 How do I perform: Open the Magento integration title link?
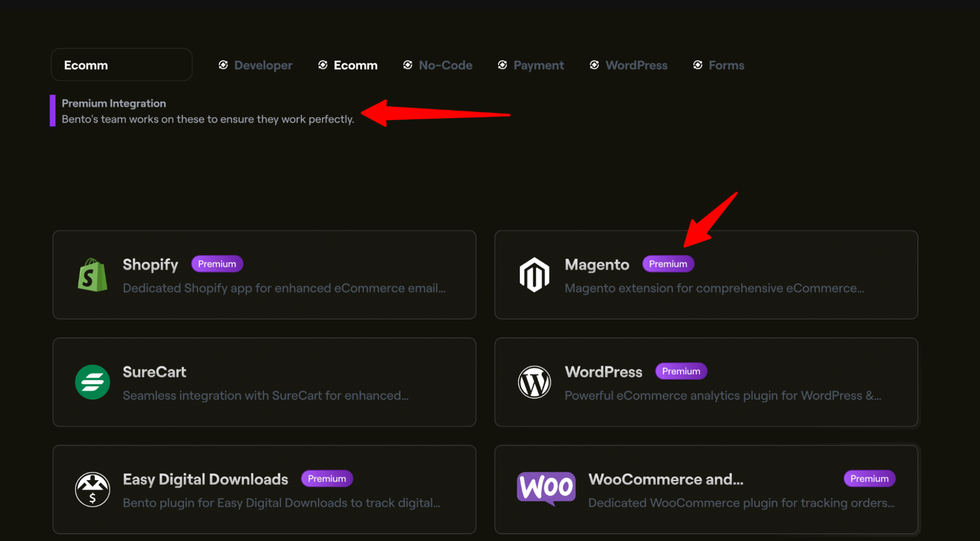597,264
